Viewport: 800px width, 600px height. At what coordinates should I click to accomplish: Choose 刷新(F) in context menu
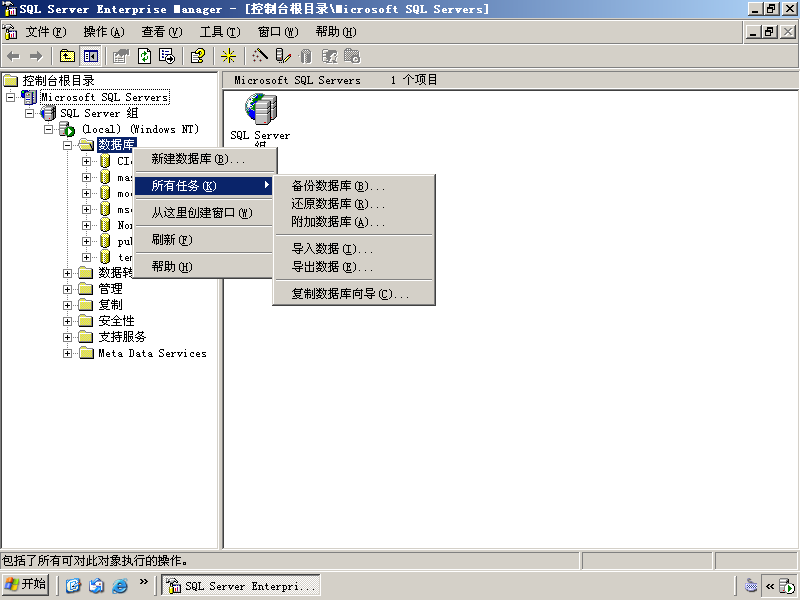pyautogui.click(x=205, y=240)
